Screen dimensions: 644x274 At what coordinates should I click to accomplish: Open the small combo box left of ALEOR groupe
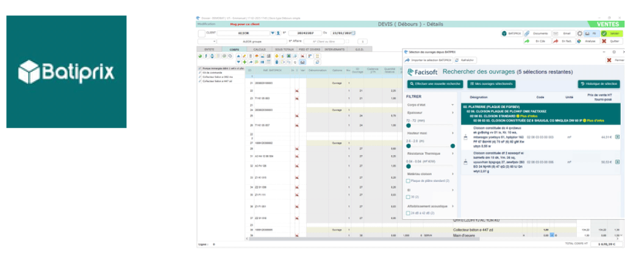(207, 41)
